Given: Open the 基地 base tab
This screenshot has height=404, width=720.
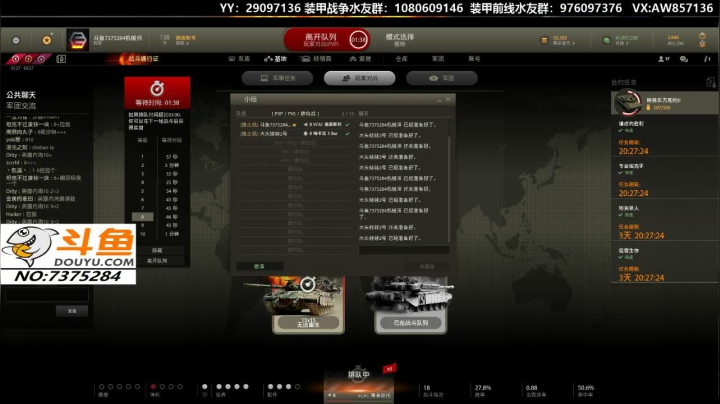Looking at the screenshot, I should point(276,59).
